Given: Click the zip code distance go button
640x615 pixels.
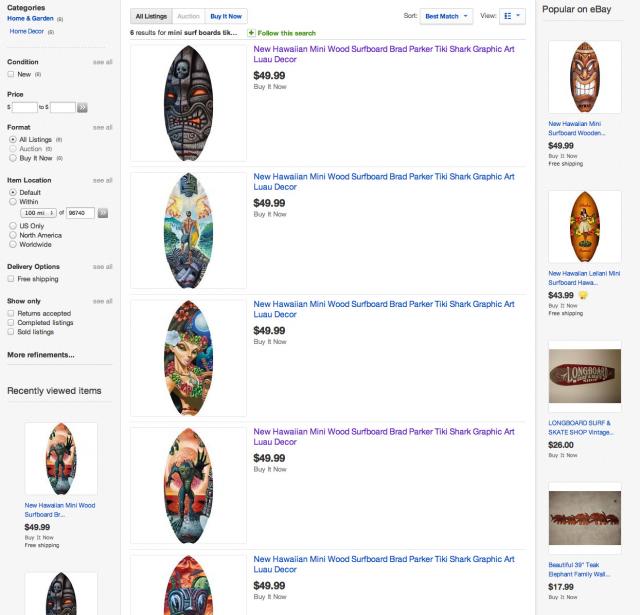Looking at the screenshot, I should tap(102, 213).
